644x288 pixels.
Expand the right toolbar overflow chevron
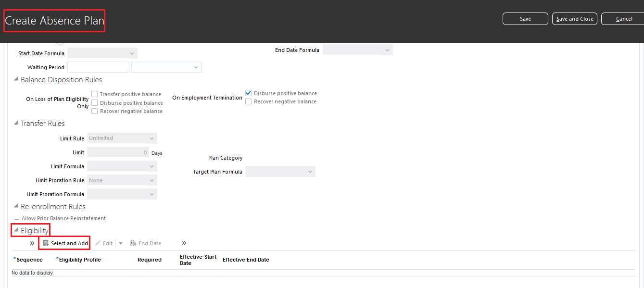point(183,243)
